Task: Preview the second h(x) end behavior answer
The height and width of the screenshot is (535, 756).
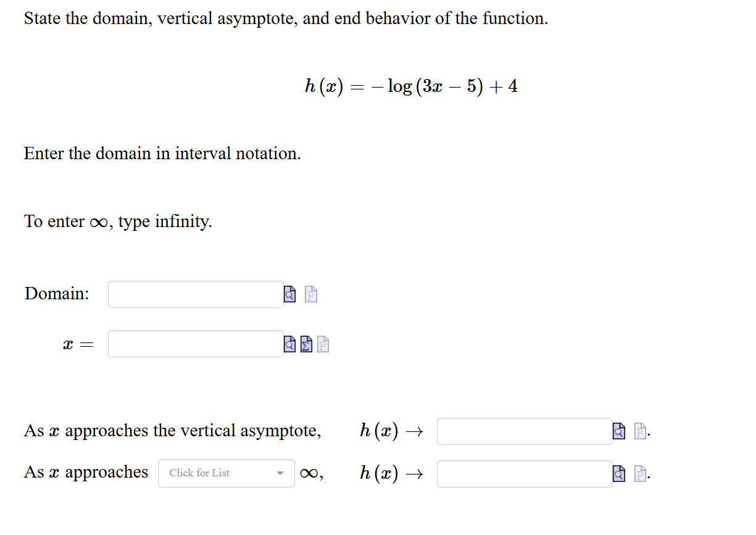Action: tap(618, 473)
